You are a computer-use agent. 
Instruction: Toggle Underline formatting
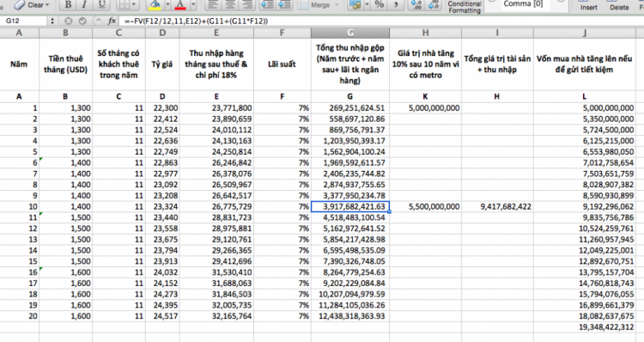click(x=101, y=4)
